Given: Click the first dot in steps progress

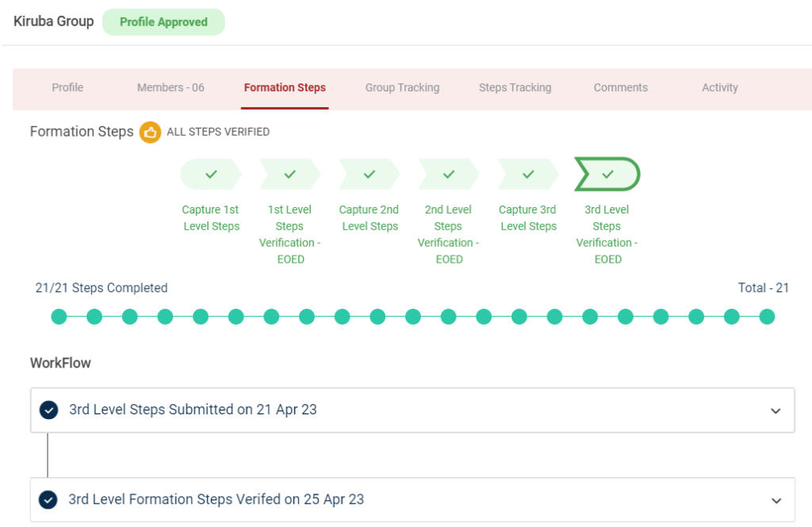Looking at the screenshot, I should tap(59, 317).
